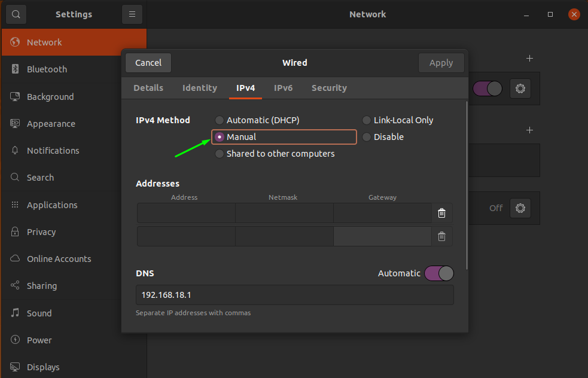Delete the first address row
Screen dimensions: 588x378
(x=442, y=213)
